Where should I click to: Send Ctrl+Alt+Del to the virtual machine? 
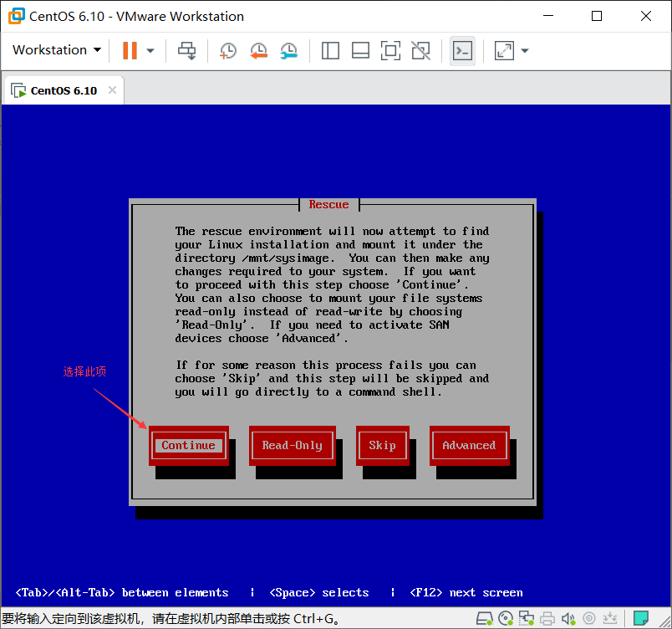187,50
